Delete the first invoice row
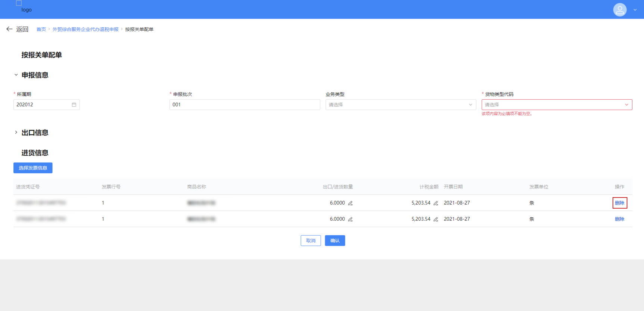This screenshot has width=644, height=311. coord(619,203)
